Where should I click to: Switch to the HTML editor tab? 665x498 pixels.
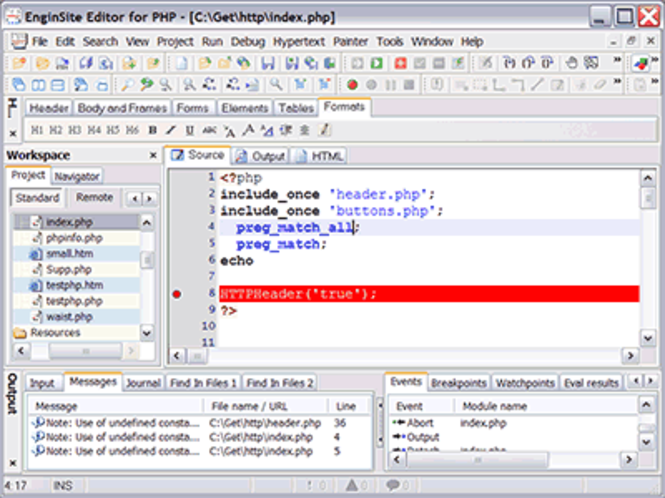319,156
